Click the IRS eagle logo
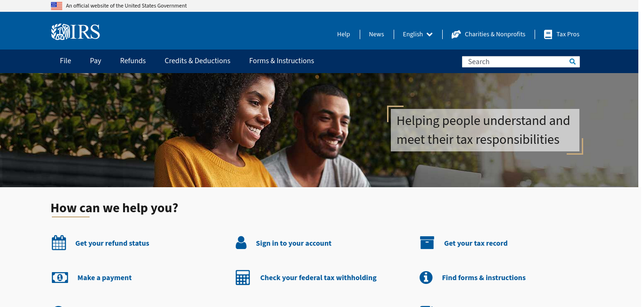 75,32
